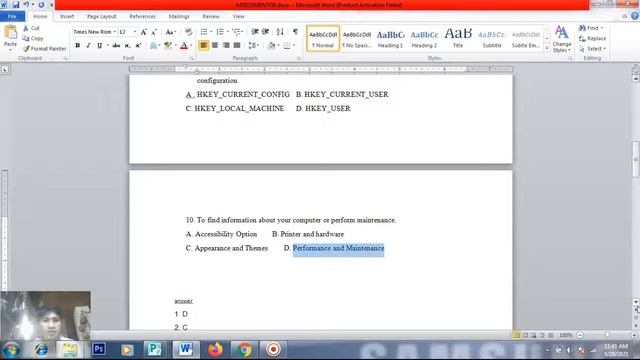Open multilevel list options
640x360 pixels.
click(x=237, y=32)
